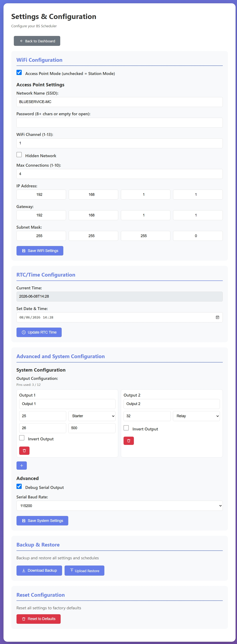
Task: Focus the empty Password field
Action: (119, 123)
